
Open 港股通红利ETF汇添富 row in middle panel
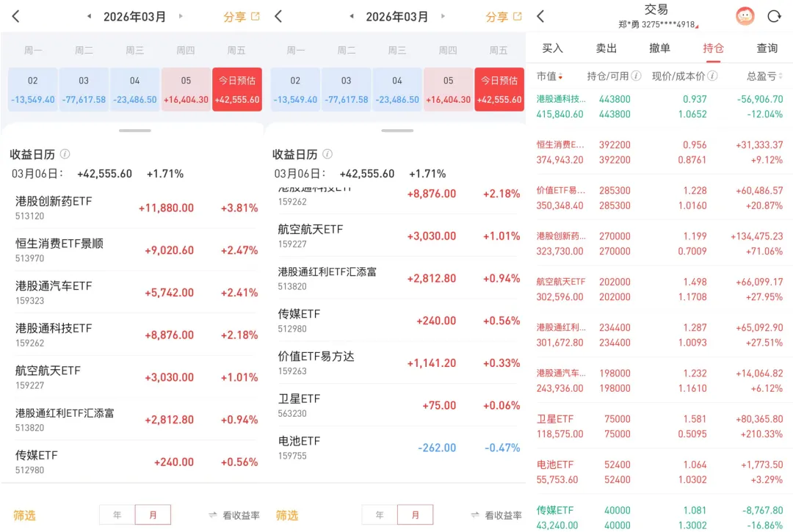[397, 278]
